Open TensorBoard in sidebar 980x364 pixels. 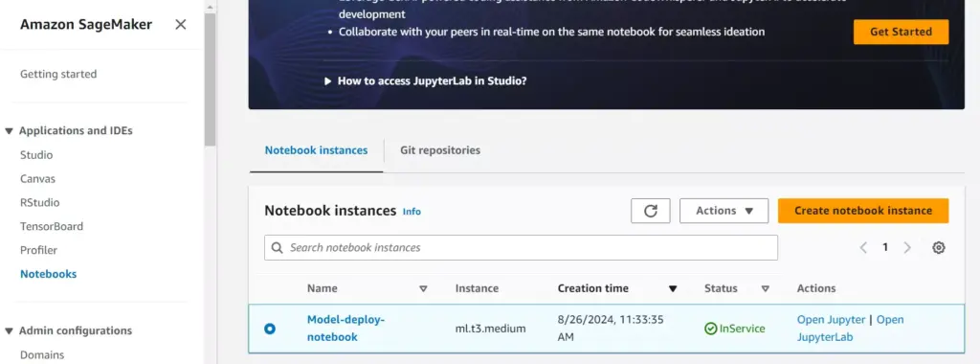click(52, 226)
